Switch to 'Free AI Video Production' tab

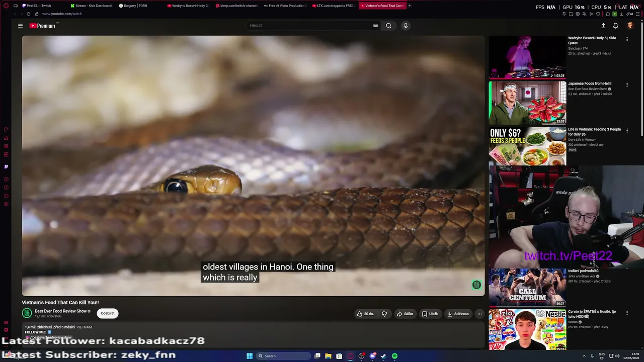285,6
